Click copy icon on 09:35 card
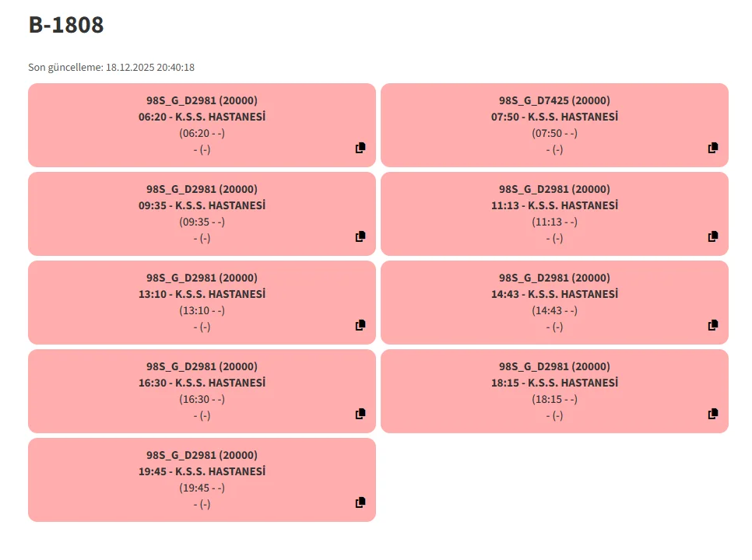 coord(360,236)
